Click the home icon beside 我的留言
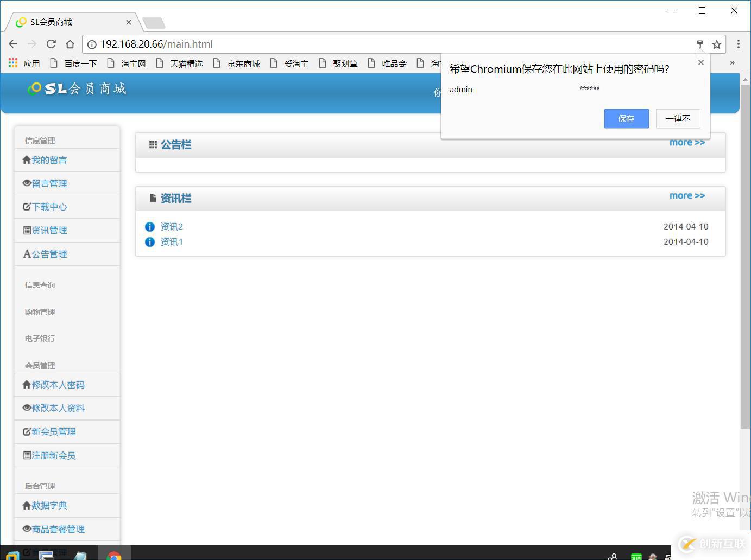 pyautogui.click(x=27, y=160)
